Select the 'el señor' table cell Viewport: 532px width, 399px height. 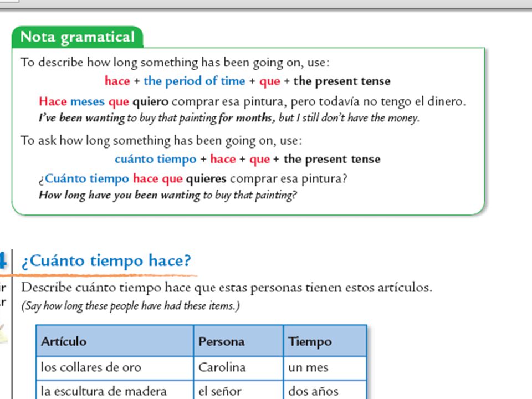238,390
